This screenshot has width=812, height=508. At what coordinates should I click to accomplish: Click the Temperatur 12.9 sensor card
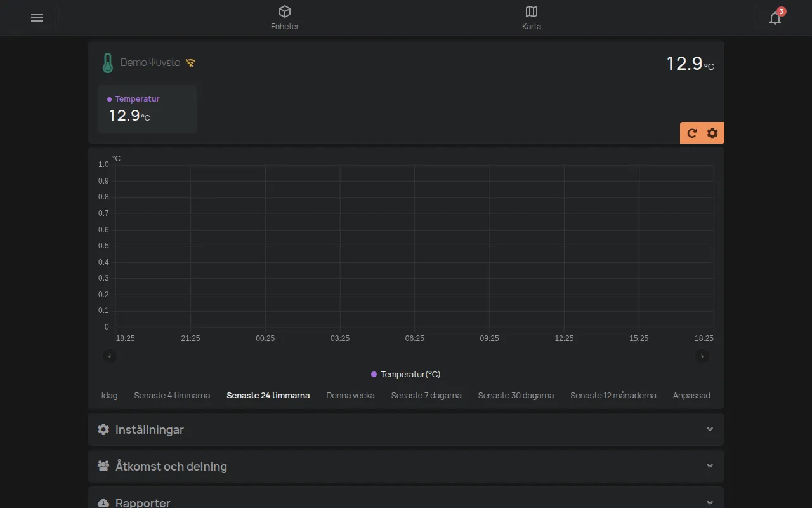pyautogui.click(x=147, y=109)
